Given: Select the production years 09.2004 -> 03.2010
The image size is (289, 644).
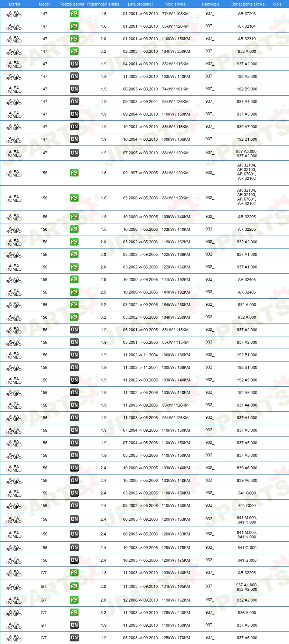Looking at the screenshot, I should click(x=140, y=114).
